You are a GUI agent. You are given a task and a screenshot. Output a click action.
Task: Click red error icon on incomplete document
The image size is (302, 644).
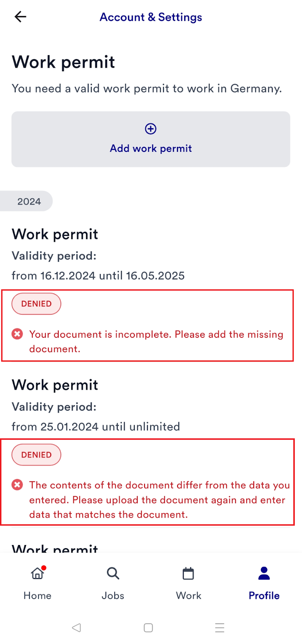pos(17,334)
